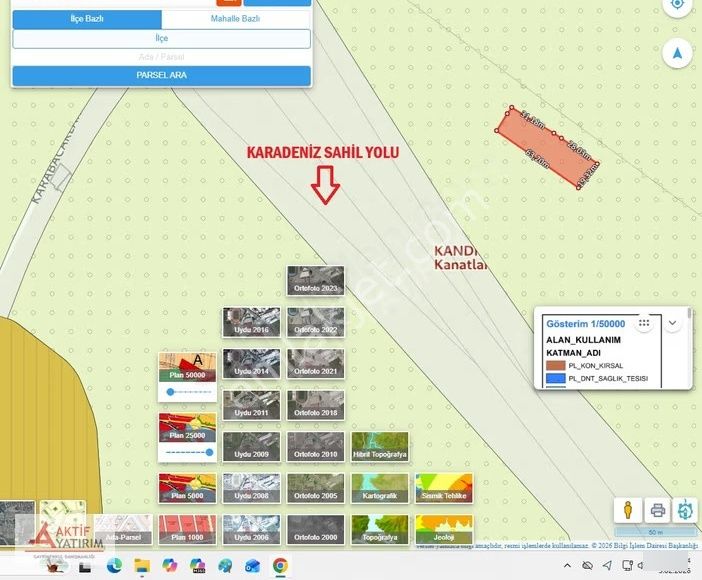Adjust the Plan 25000 opacity slider
Screen dimensions: 702x580
tap(188, 452)
